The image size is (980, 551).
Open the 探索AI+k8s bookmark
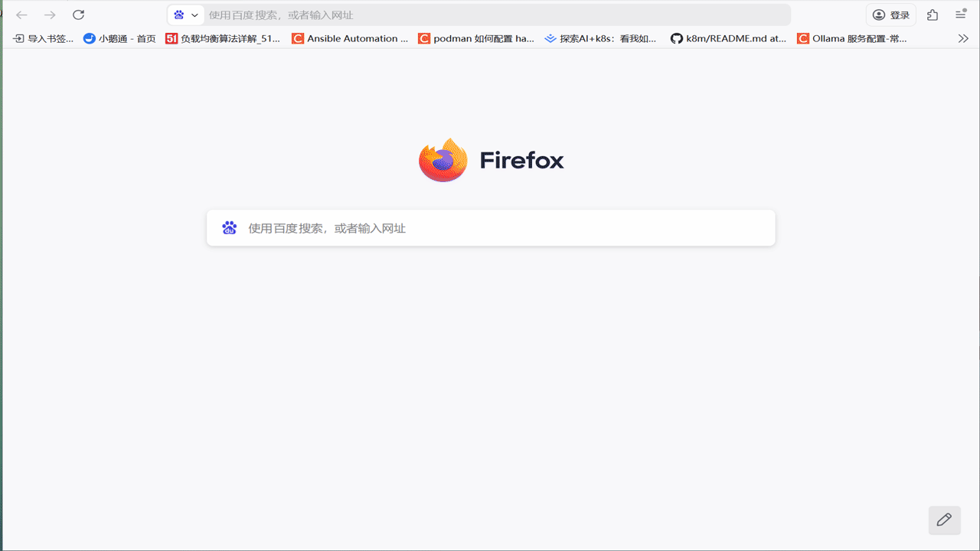tap(601, 38)
